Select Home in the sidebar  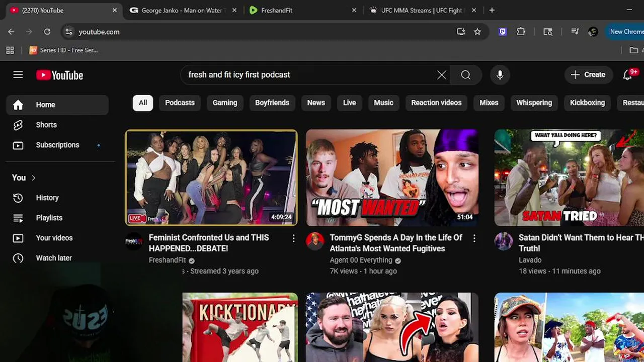point(57,105)
